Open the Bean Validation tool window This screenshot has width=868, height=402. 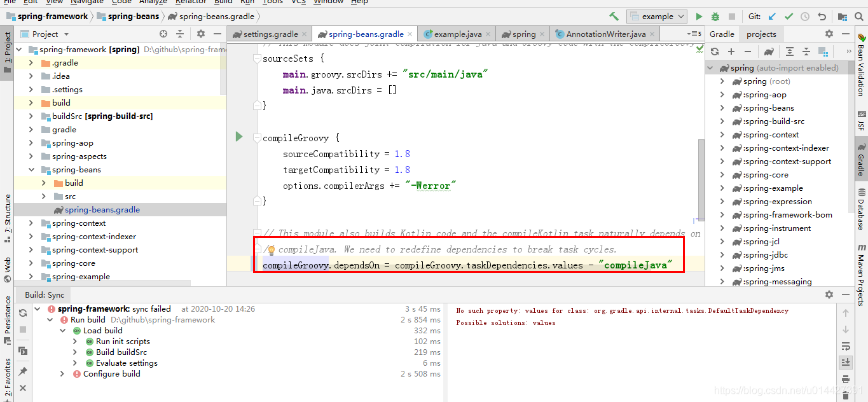(861, 65)
